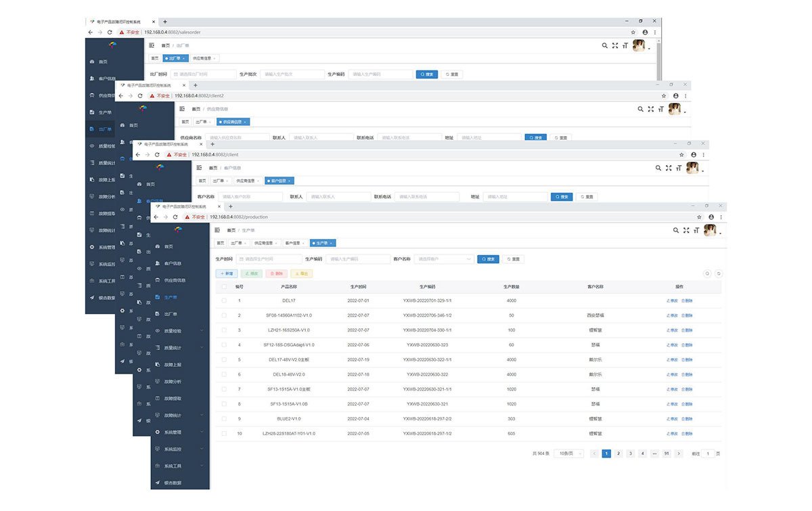Click the yellow 导出 button above the table

302,273
